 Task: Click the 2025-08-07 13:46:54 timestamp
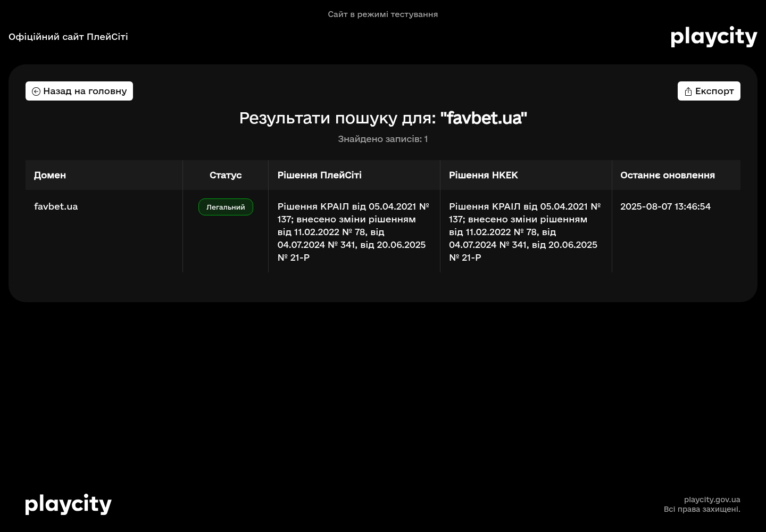[x=665, y=206]
